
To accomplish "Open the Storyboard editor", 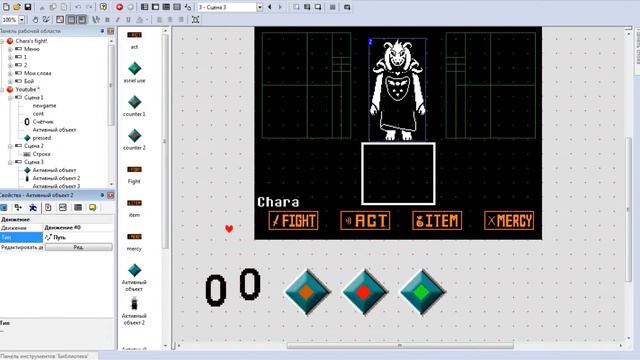I will 144,7.
